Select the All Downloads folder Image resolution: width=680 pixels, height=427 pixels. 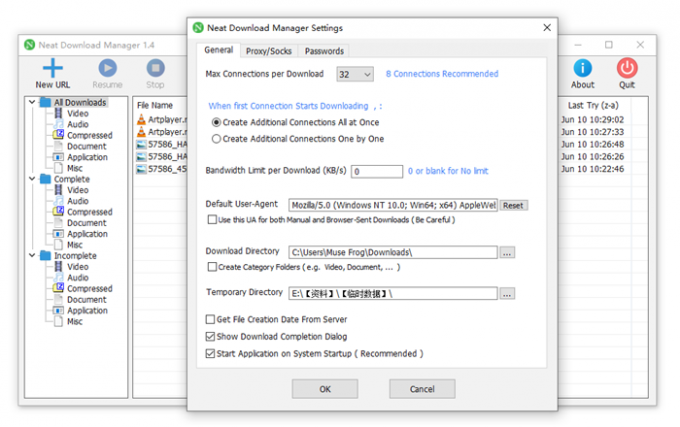tap(80, 102)
